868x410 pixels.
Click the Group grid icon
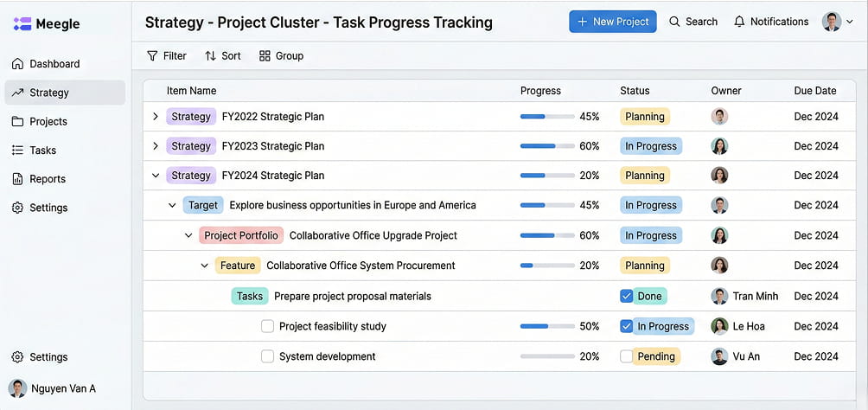point(265,56)
